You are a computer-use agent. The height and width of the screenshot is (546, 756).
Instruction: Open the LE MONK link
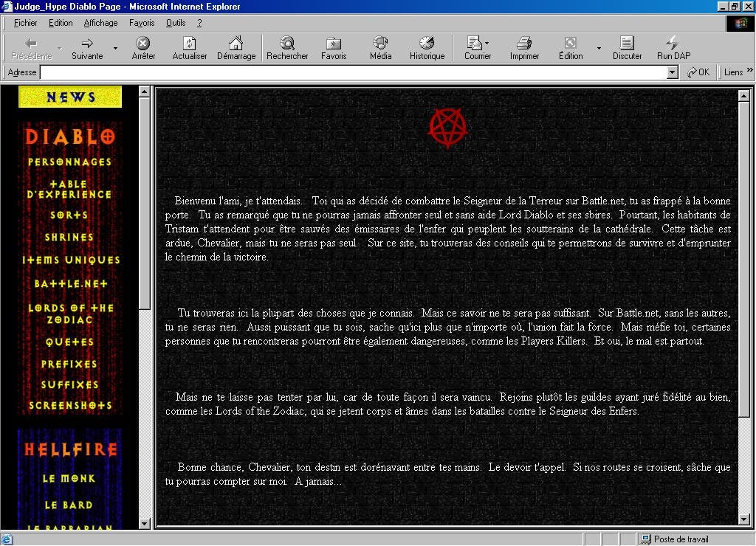[x=69, y=479]
